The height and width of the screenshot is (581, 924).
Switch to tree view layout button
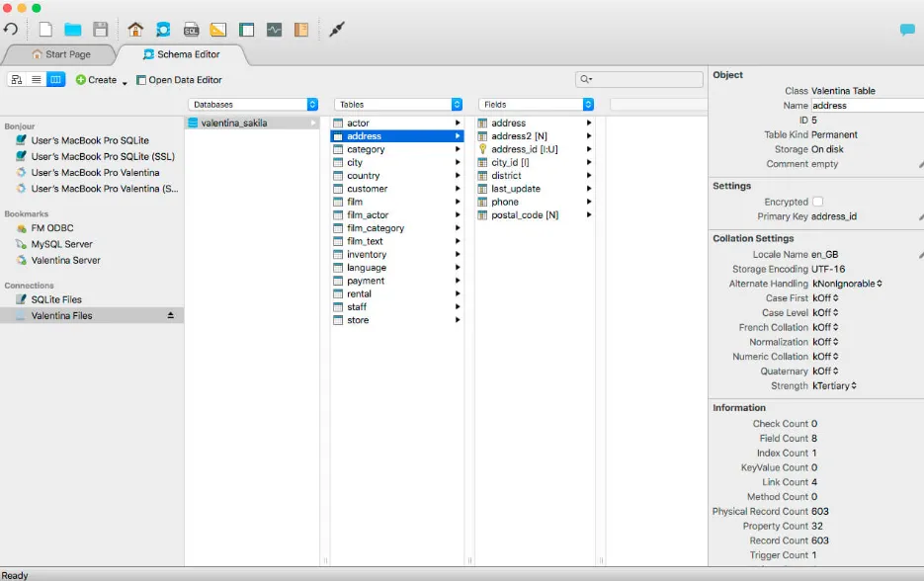point(17,80)
